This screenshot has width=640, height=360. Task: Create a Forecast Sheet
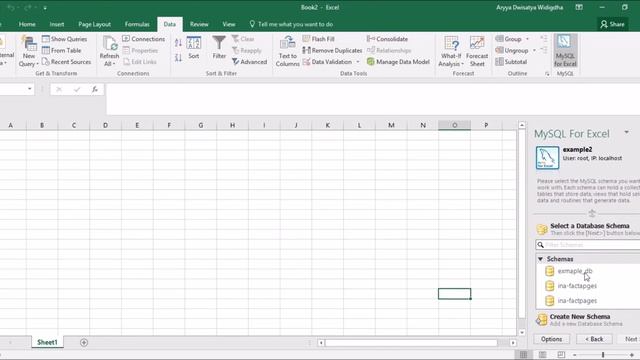pos(477,52)
